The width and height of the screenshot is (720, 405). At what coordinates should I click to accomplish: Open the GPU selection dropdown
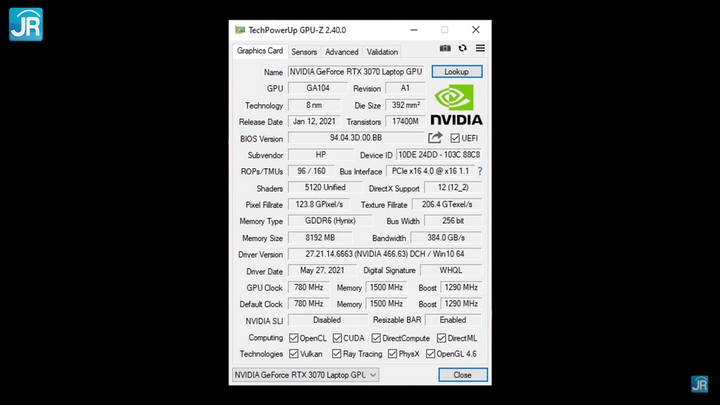305,375
